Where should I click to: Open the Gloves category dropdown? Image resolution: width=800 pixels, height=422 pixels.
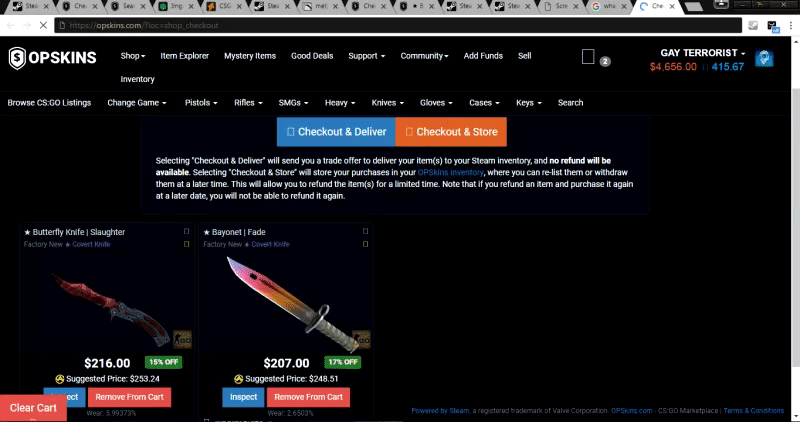(x=436, y=103)
